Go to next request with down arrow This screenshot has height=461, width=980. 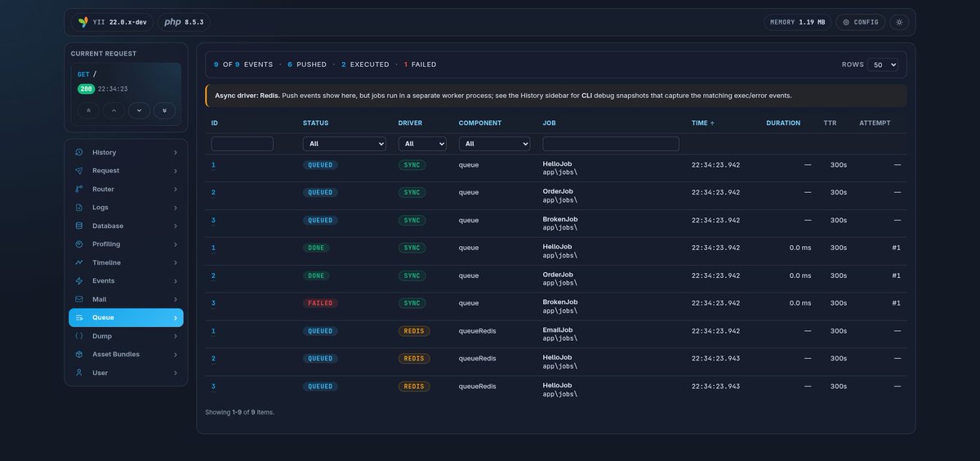tap(139, 110)
